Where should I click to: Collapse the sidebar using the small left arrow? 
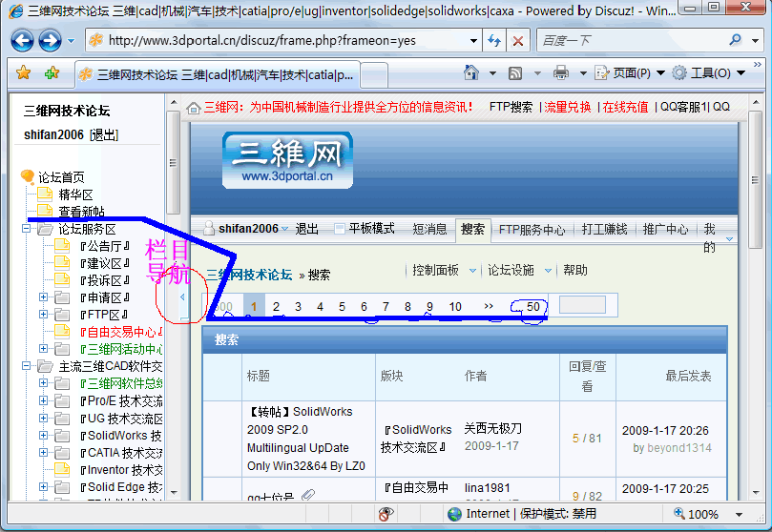tap(182, 297)
